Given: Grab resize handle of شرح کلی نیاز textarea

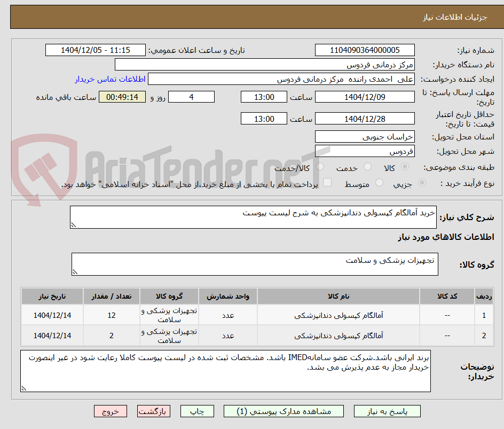Looking at the screenshot, I should (73, 225).
